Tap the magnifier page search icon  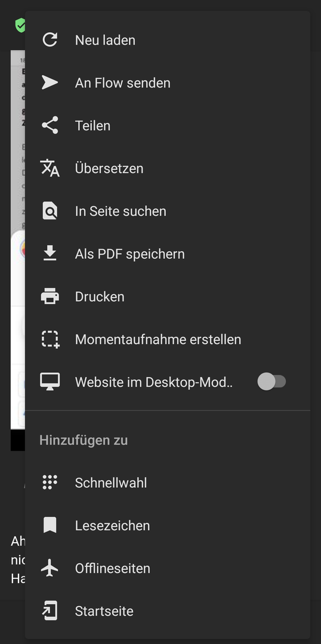coord(50,210)
